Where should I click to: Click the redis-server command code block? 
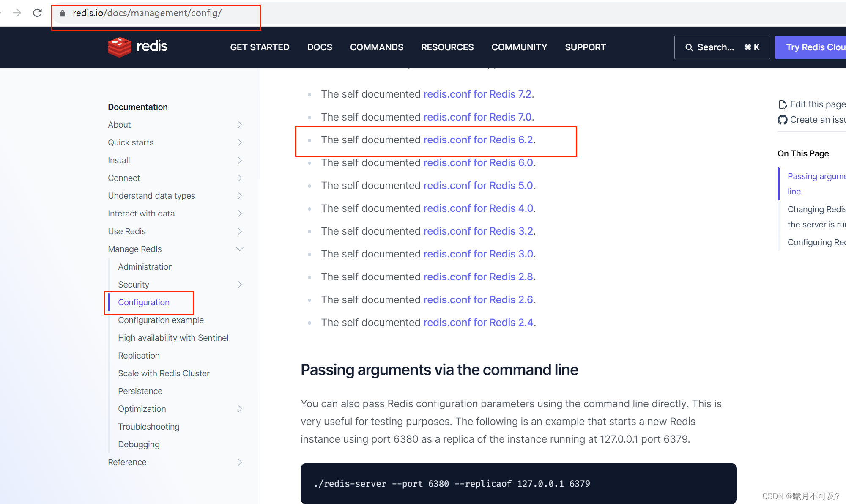(x=518, y=484)
